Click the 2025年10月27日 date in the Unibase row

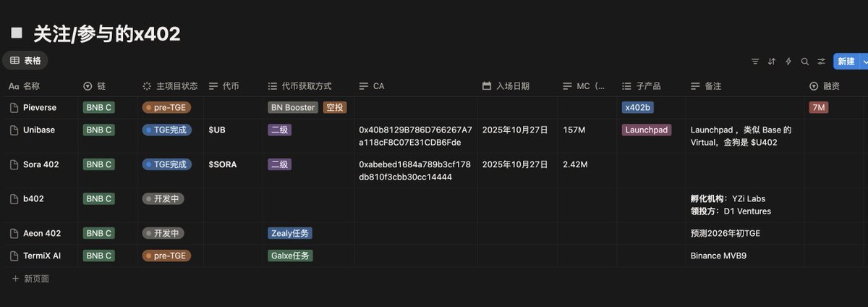tap(515, 130)
